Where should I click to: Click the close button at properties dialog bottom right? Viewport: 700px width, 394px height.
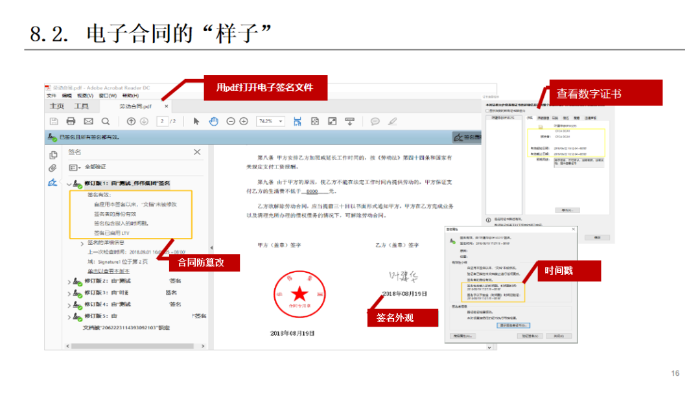coord(559,336)
